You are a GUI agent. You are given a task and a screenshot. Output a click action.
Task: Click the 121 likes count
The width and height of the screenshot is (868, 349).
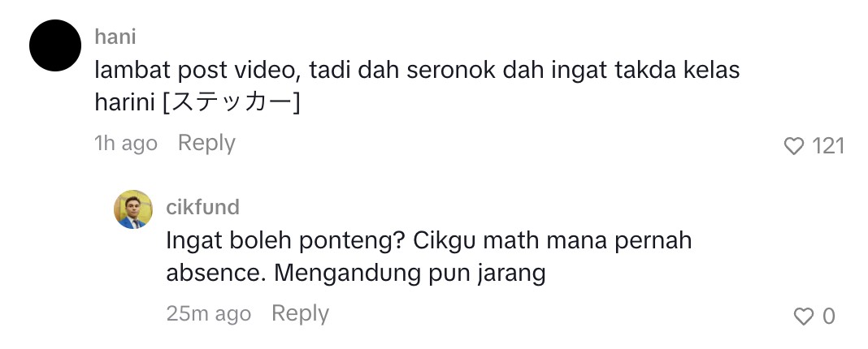click(827, 146)
